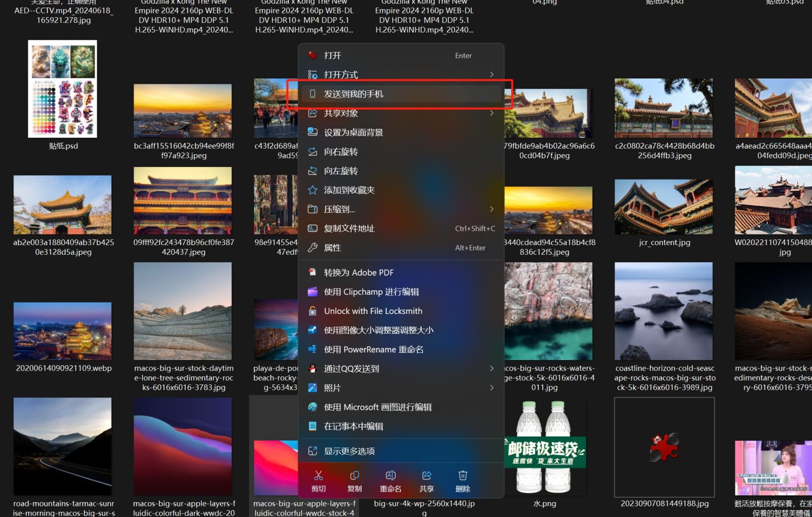
Task: Click the share icon beside 共享对象
Action: pyautogui.click(x=312, y=113)
